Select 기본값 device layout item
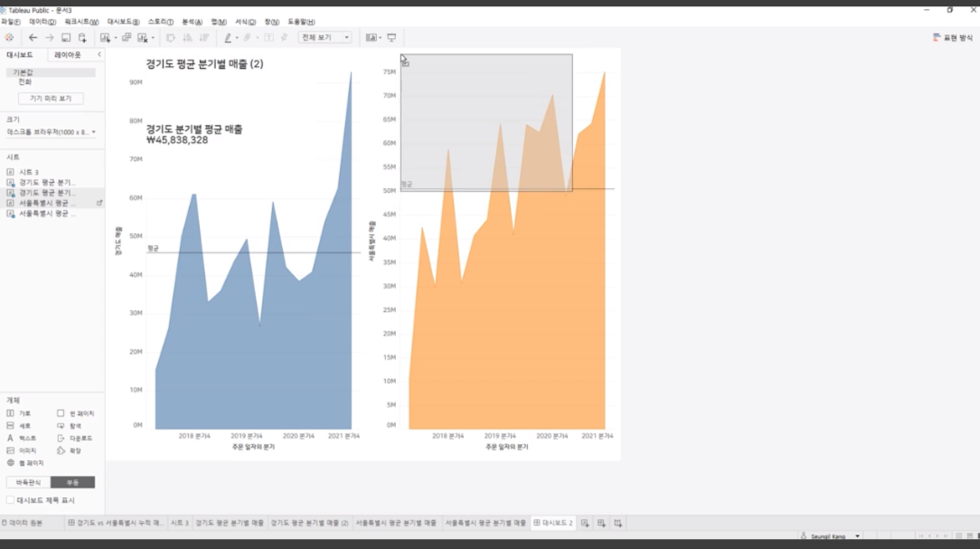The height and width of the screenshot is (549, 980). (51, 72)
